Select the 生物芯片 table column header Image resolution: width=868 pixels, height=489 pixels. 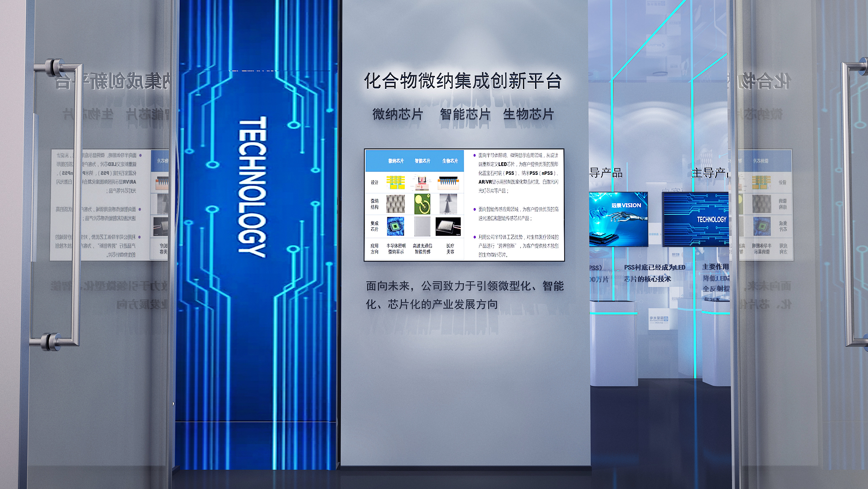click(450, 161)
